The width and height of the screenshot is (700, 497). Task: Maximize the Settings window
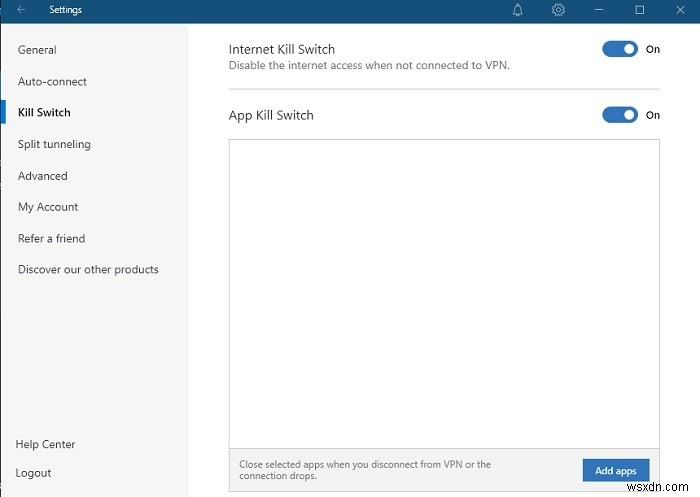pyautogui.click(x=640, y=10)
